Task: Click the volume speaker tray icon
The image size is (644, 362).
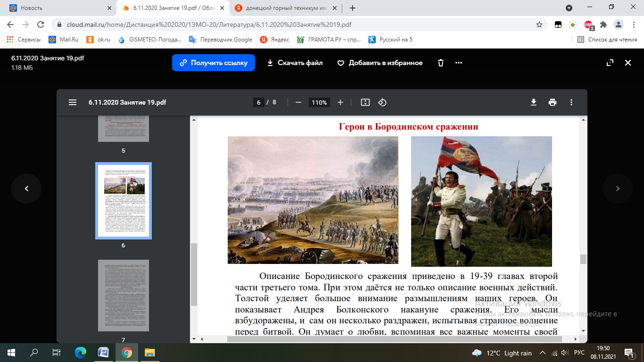Action: point(565,353)
